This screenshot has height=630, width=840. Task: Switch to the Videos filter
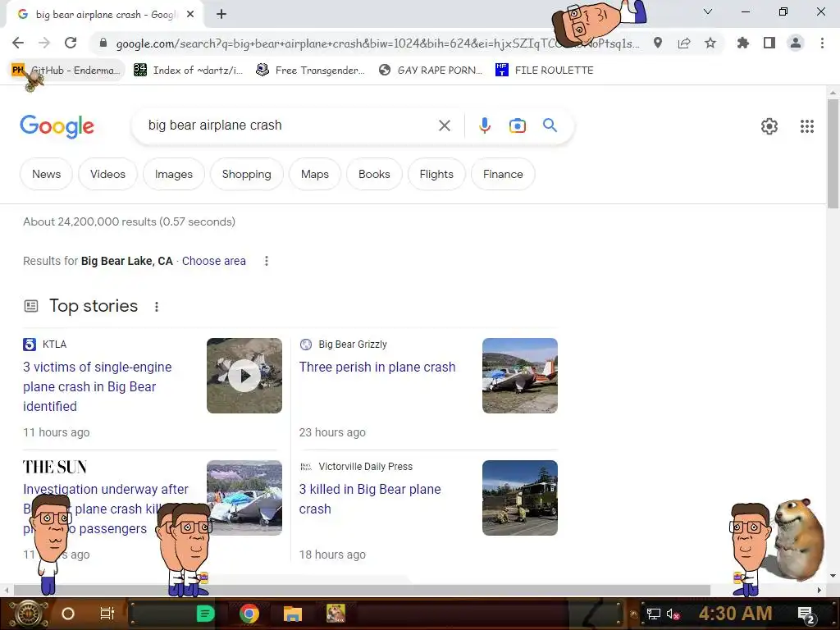tap(107, 174)
